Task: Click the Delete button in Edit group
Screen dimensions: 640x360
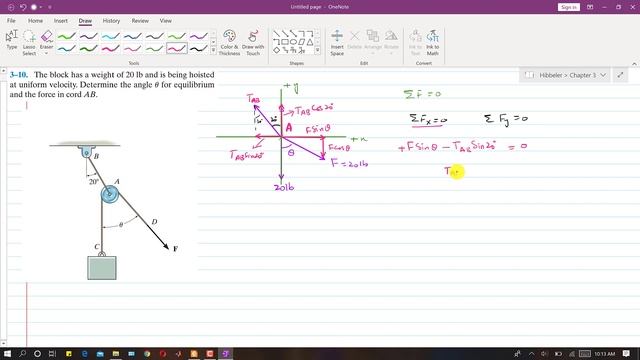Action: [354, 40]
